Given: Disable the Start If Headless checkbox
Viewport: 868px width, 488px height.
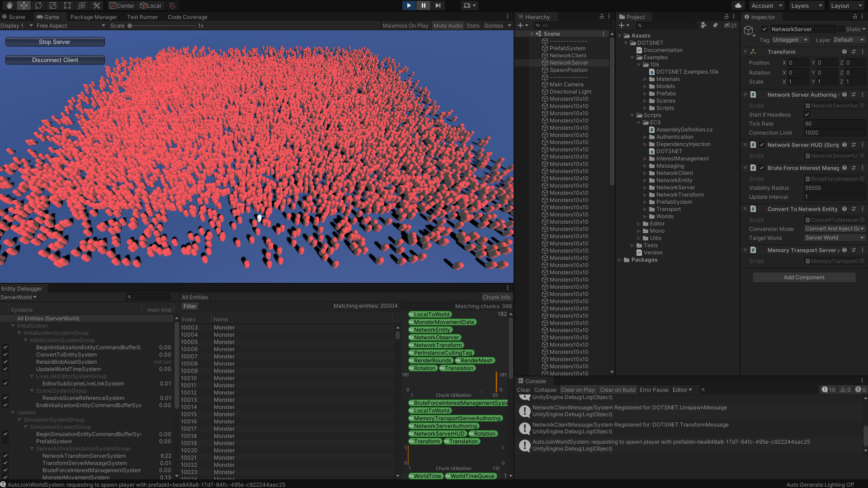Looking at the screenshot, I should 807,114.
